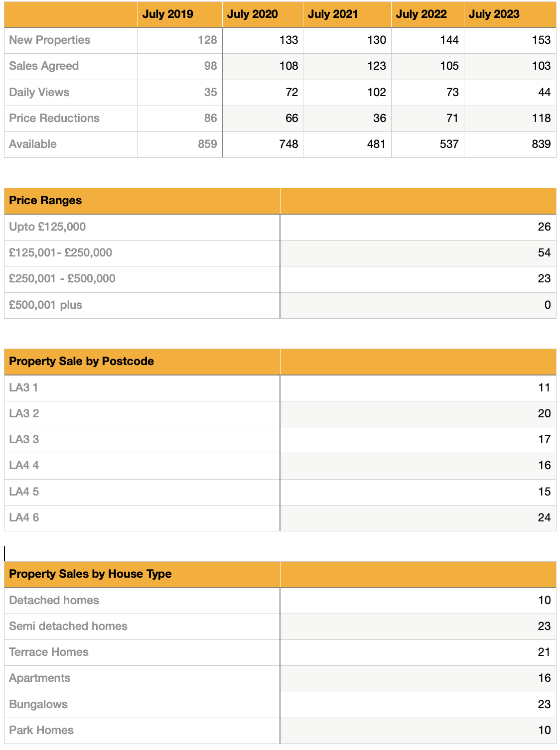Select the £125,001- £250,000 value cell
560x750 pixels.
click(544, 253)
